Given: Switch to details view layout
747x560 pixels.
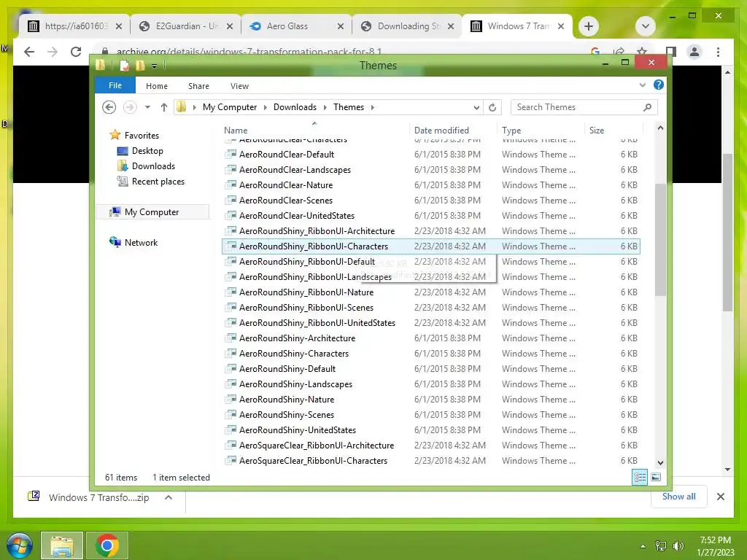Looking at the screenshot, I should 639,477.
